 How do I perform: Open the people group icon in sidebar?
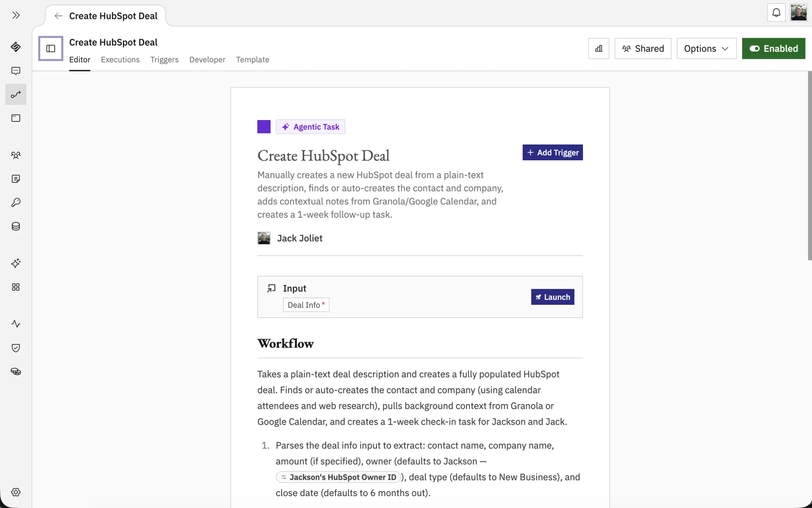click(16, 155)
